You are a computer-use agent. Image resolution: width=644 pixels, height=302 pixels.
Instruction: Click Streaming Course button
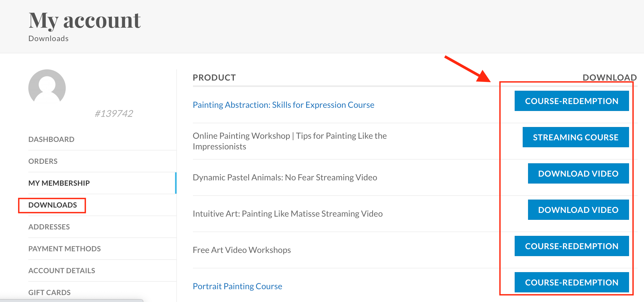coord(576,137)
